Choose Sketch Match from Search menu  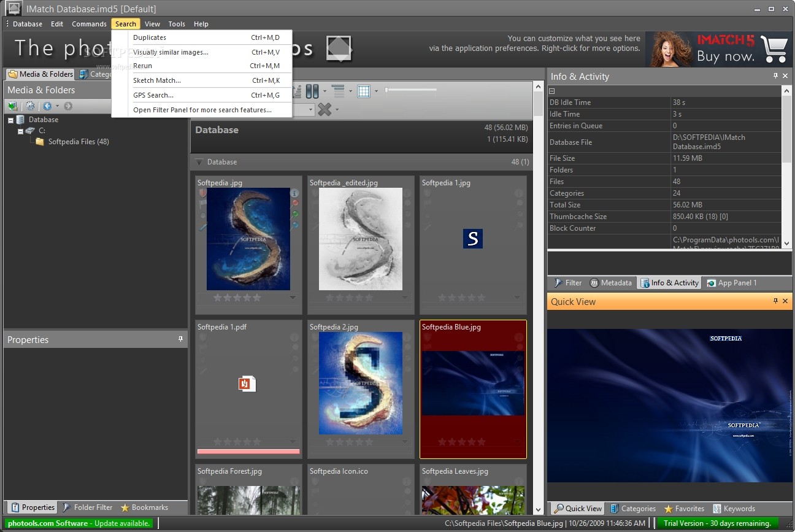pyautogui.click(x=202, y=80)
